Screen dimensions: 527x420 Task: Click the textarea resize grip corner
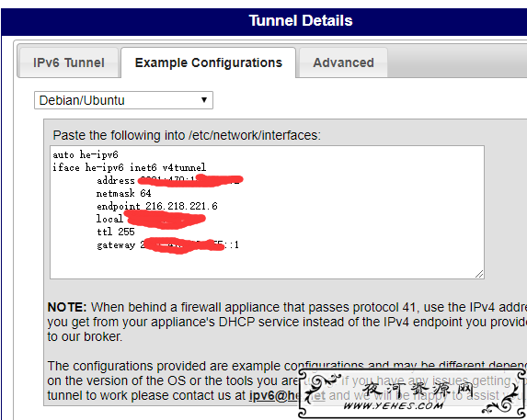tap(479, 274)
